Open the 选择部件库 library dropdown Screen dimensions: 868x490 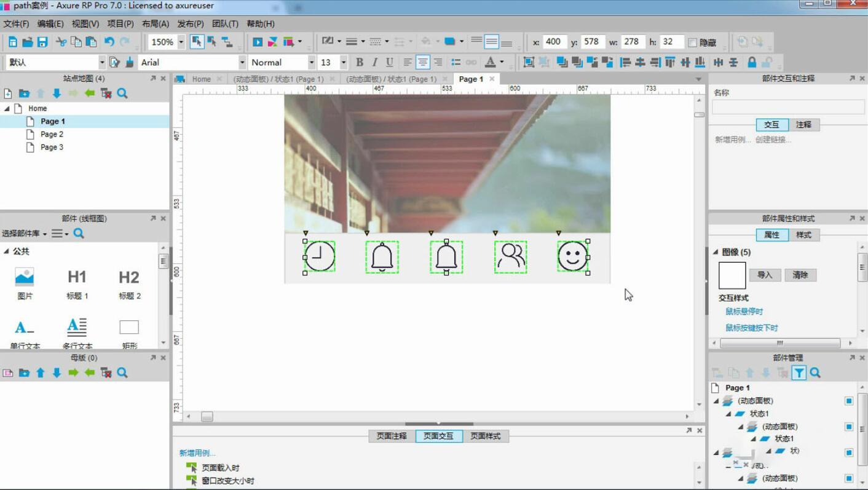pos(25,234)
